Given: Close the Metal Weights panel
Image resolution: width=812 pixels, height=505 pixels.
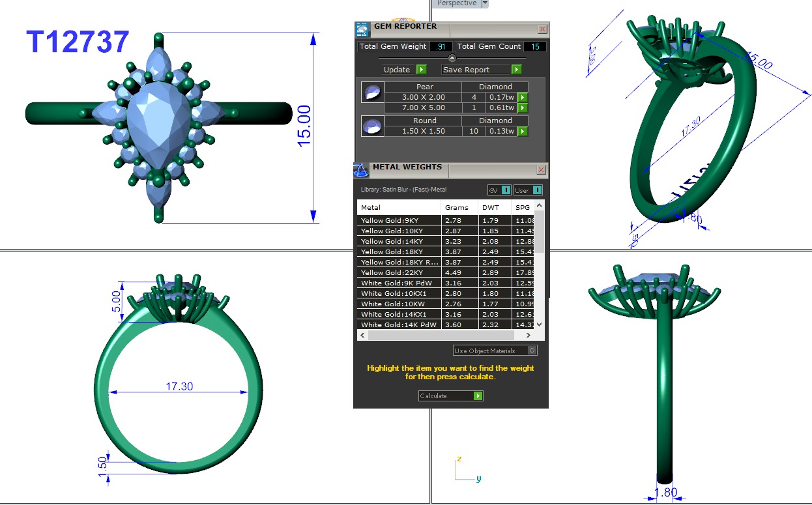Looking at the screenshot, I should 542,170.
